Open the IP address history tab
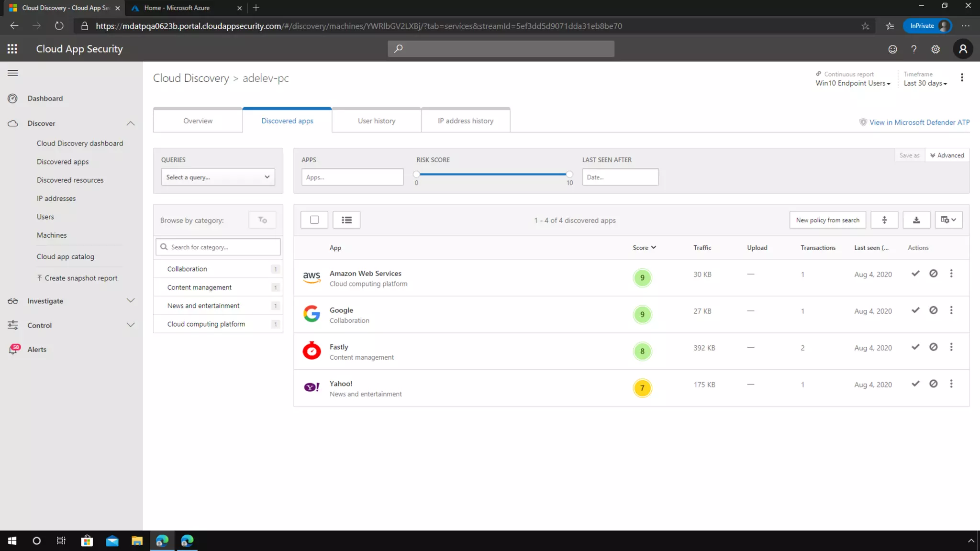 point(465,121)
